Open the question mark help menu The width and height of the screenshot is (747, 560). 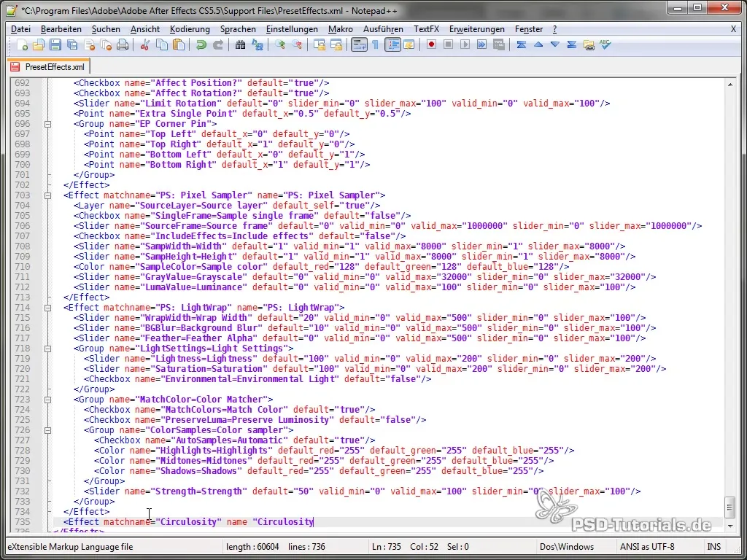(554, 29)
